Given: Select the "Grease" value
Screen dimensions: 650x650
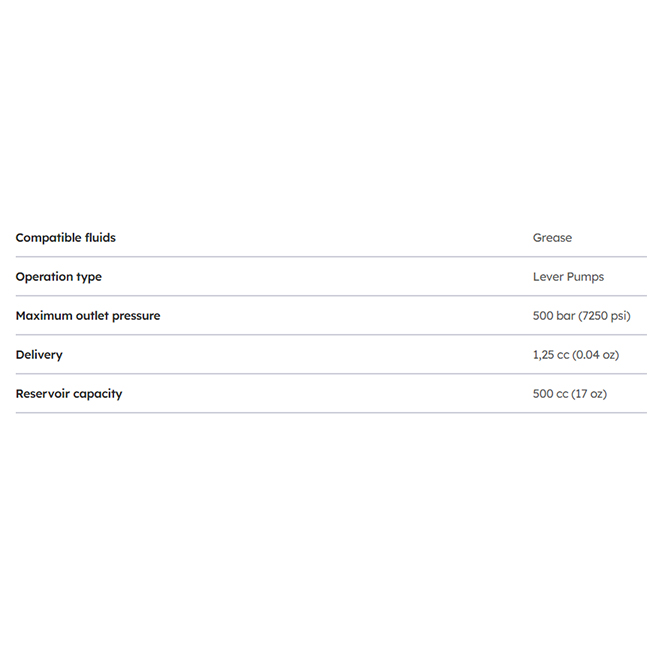Looking at the screenshot, I should click(x=552, y=238).
